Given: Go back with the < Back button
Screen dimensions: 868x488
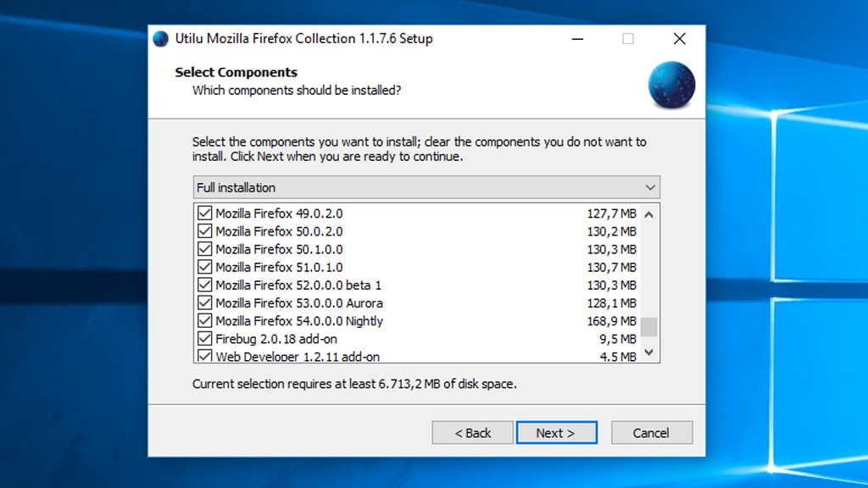Looking at the screenshot, I should point(472,433).
